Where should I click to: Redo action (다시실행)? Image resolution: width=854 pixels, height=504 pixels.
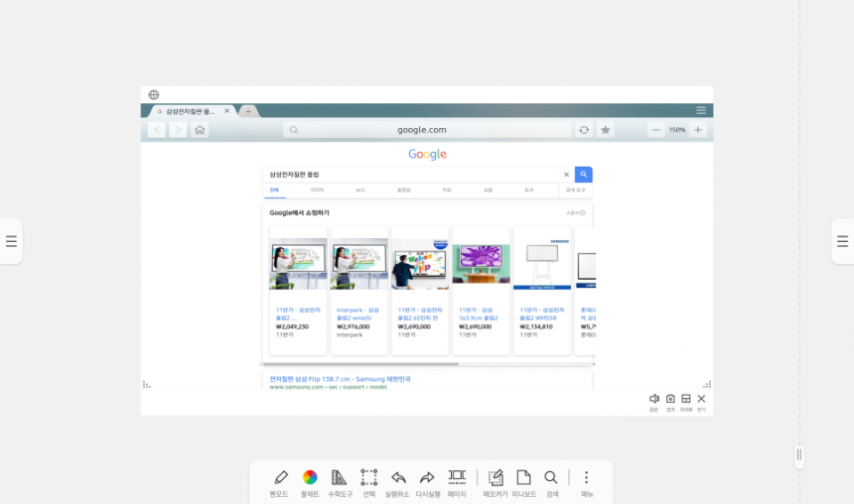pyautogui.click(x=428, y=483)
